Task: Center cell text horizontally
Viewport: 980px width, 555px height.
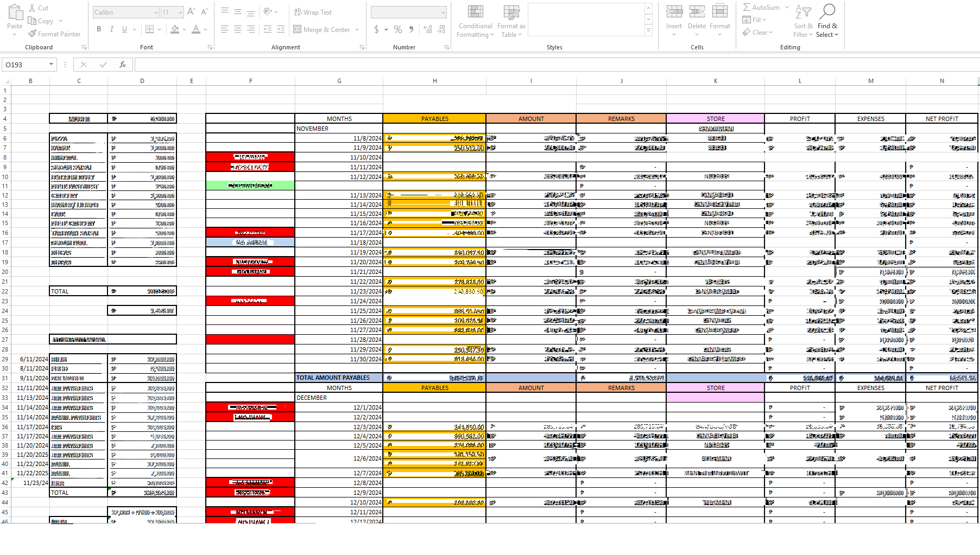Action: tap(238, 29)
